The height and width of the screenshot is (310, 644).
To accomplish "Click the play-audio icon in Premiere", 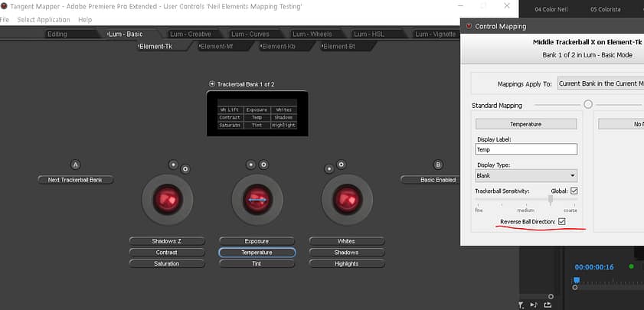I will [534, 305].
